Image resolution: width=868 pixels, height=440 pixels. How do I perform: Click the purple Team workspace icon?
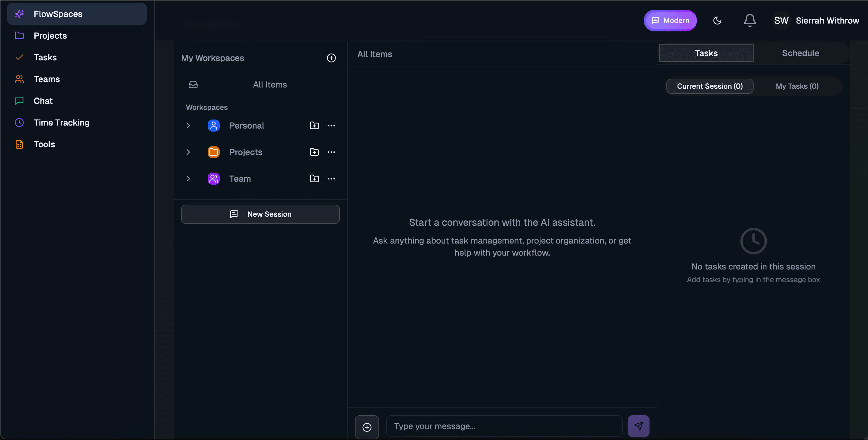214,179
